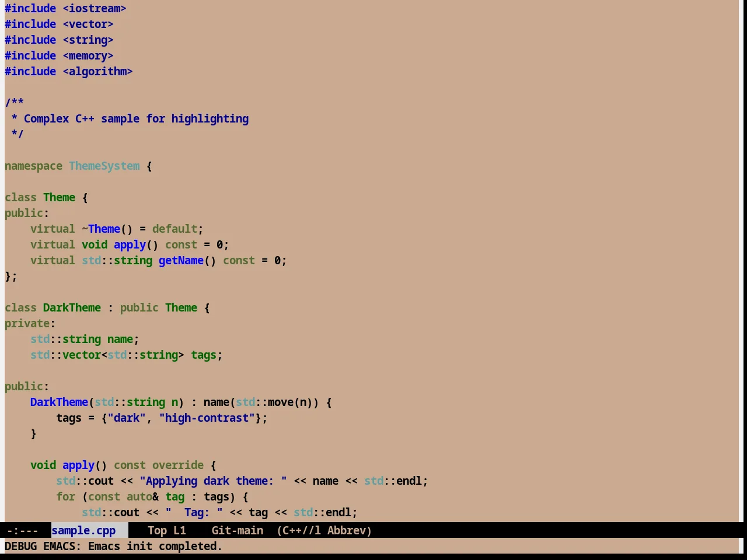Click the echo area message 'Emacs init completed.'
The width and height of the screenshot is (747, 560).
pyautogui.click(x=155, y=546)
